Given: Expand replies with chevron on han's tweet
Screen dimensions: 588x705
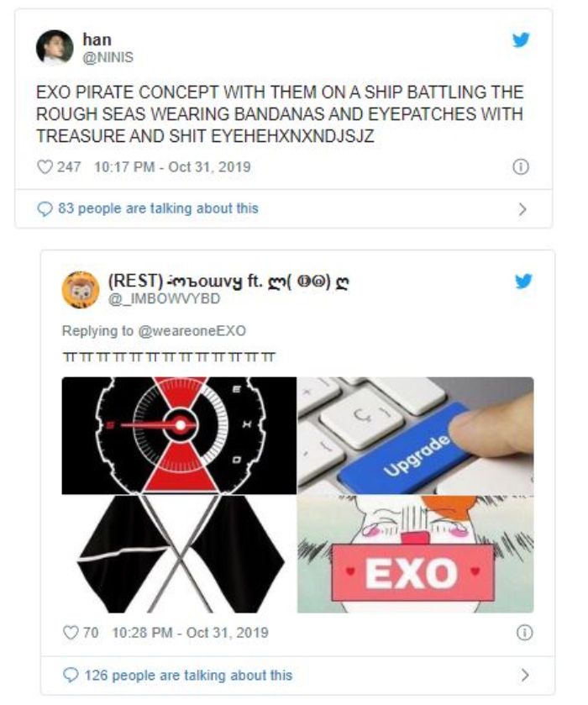Looking at the screenshot, I should [x=522, y=209].
